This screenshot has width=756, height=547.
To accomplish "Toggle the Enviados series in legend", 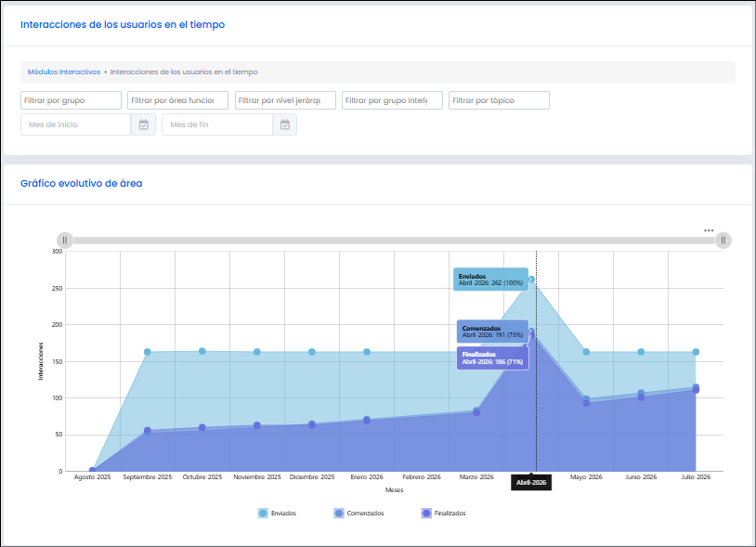I will click(278, 514).
